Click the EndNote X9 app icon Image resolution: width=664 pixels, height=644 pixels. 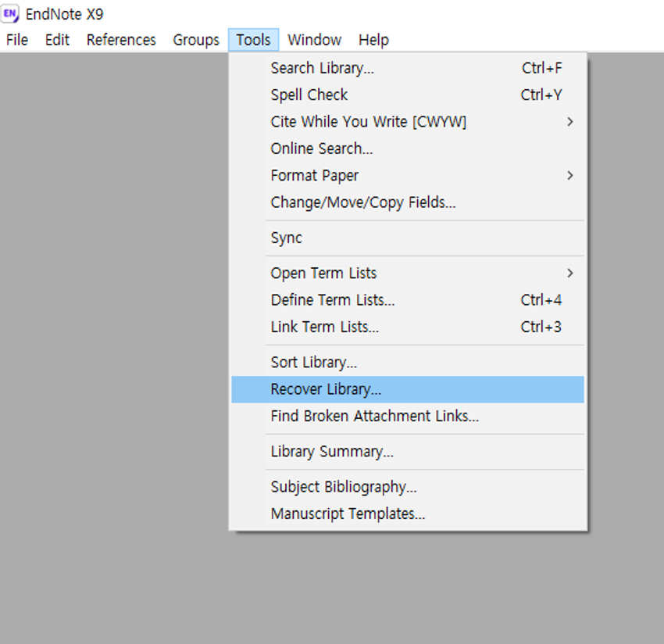coord(10,14)
